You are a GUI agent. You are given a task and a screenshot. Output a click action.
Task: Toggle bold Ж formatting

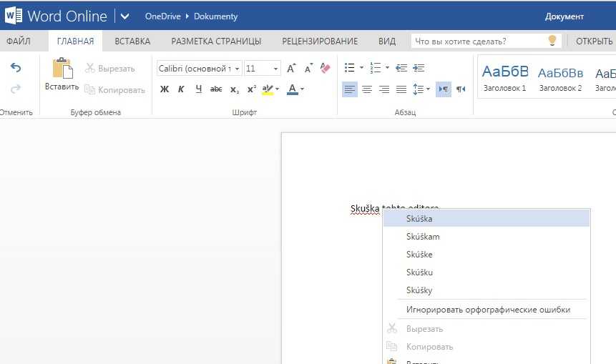tap(165, 89)
